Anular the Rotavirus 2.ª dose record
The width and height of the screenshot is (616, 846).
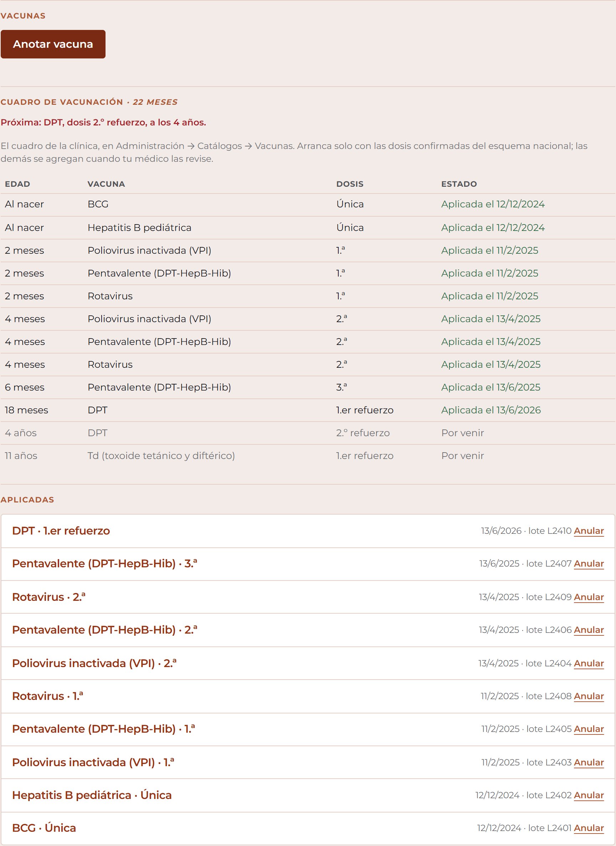[589, 597]
